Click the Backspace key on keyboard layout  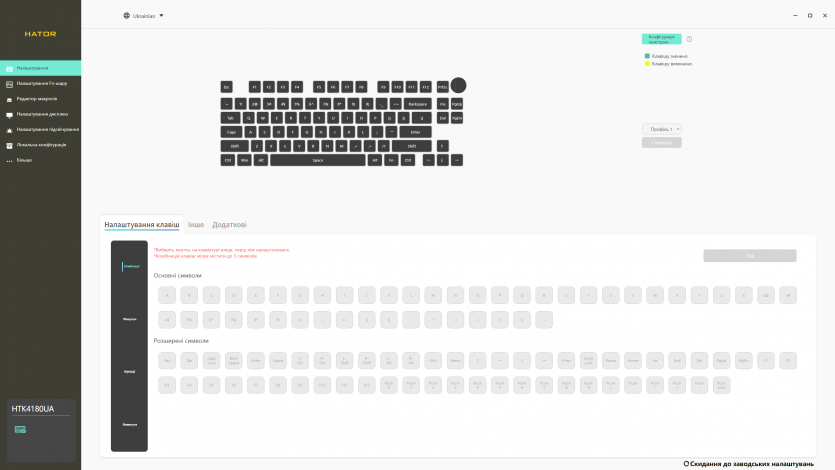418,103
